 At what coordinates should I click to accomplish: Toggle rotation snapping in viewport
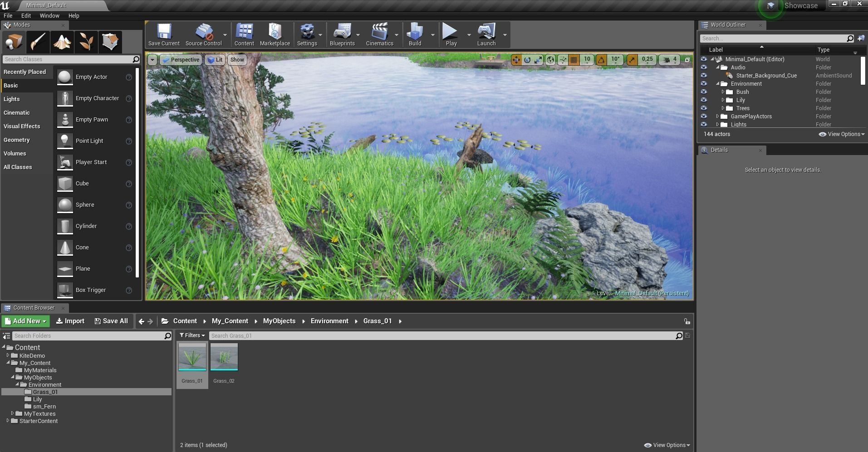click(601, 60)
